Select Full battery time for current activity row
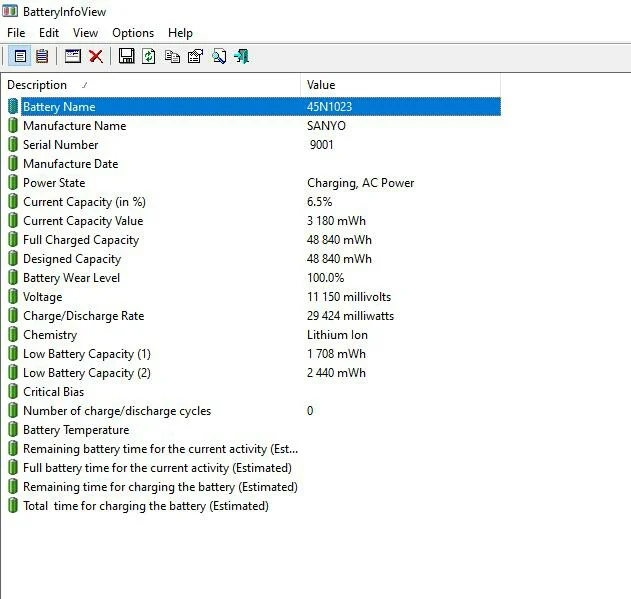The height and width of the screenshot is (599, 631). point(254,468)
